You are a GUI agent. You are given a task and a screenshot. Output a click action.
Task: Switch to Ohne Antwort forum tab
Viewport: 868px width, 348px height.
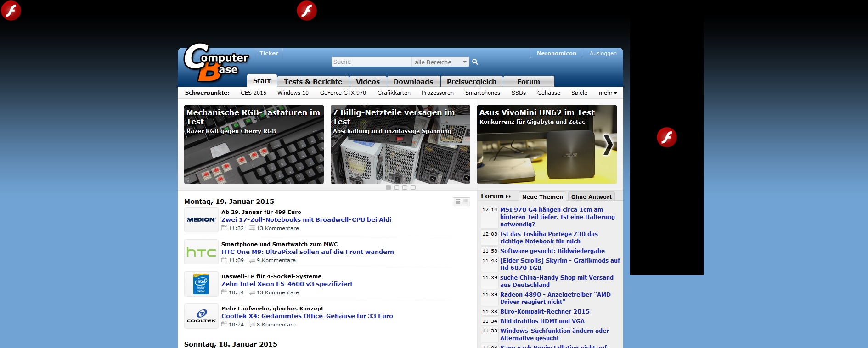[x=592, y=196]
